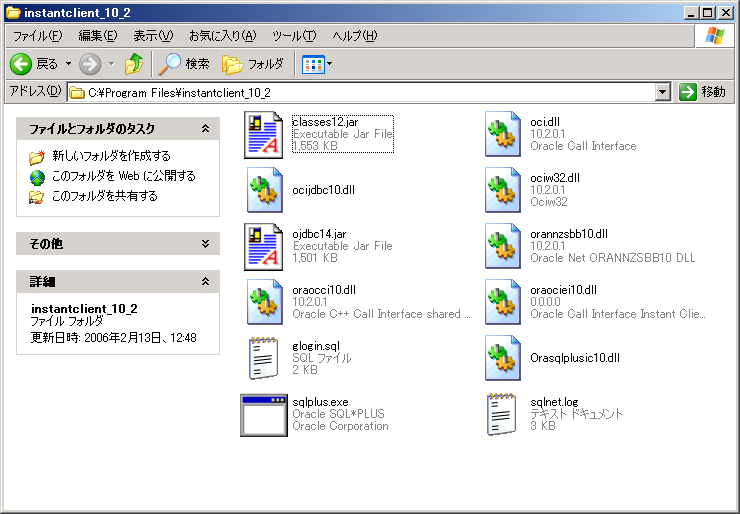Click the forward navigation arrow
Viewport: 740px width, 514px height.
90,64
